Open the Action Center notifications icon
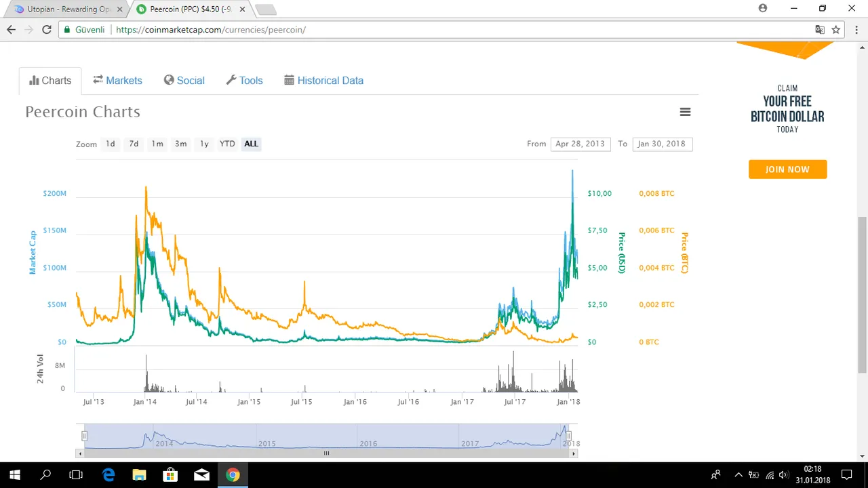The image size is (868, 488). click(846, 475)
